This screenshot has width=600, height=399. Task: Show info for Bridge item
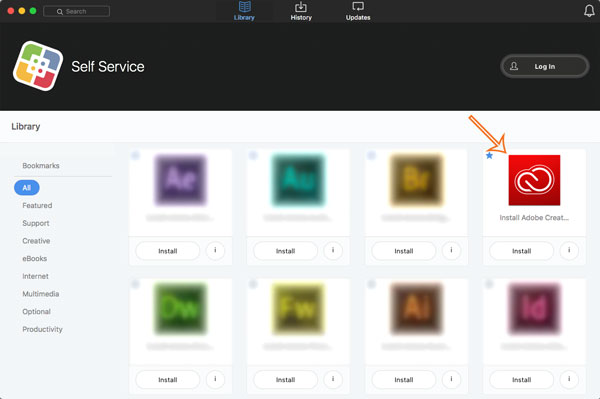451,251
